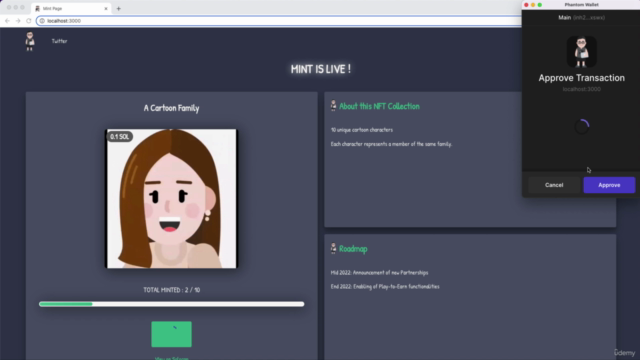Approve the transaction in Phantom Wallet
Screen dimensions: 640x360
609,185
